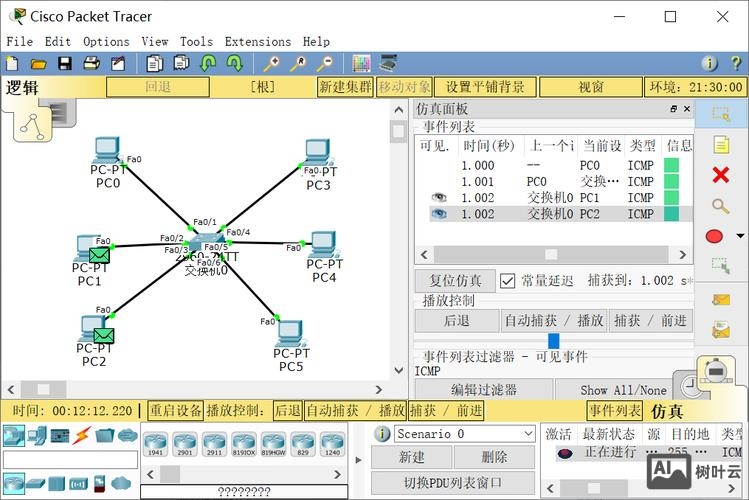This screenshot has height=500, width=749.
Task: Open a file using the folder icon
Action: click(x=38, y=63)
